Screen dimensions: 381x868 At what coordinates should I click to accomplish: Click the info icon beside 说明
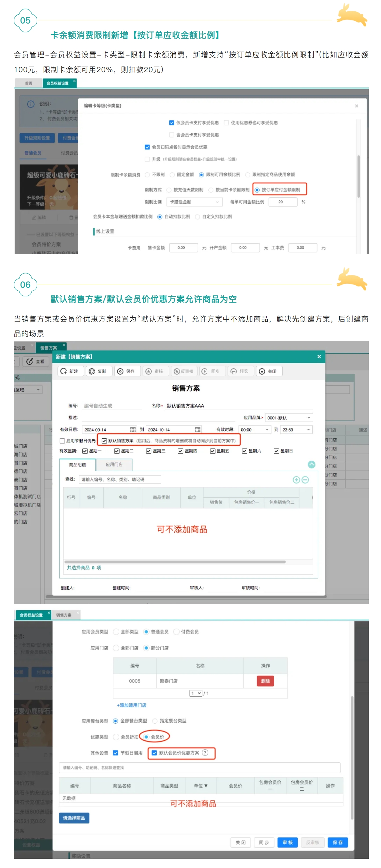coord(31,104)
